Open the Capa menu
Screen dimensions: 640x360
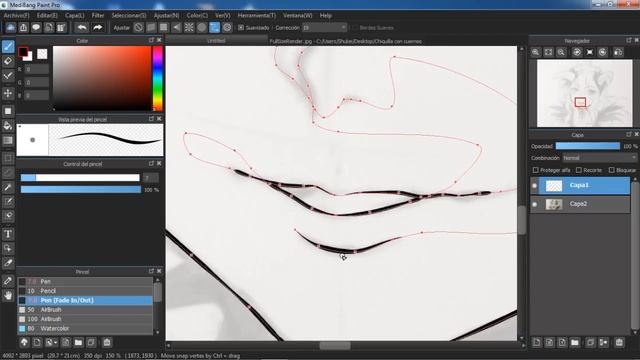coord(75,16)
